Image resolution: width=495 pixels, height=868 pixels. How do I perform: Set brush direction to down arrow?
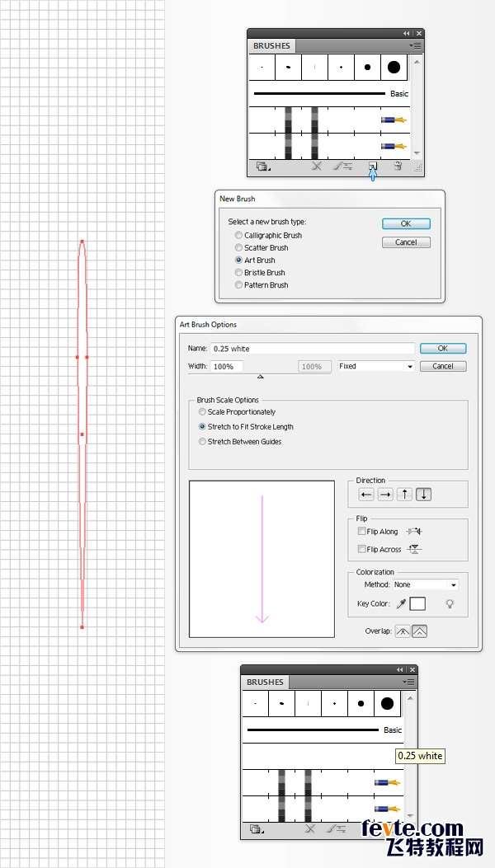423,495
